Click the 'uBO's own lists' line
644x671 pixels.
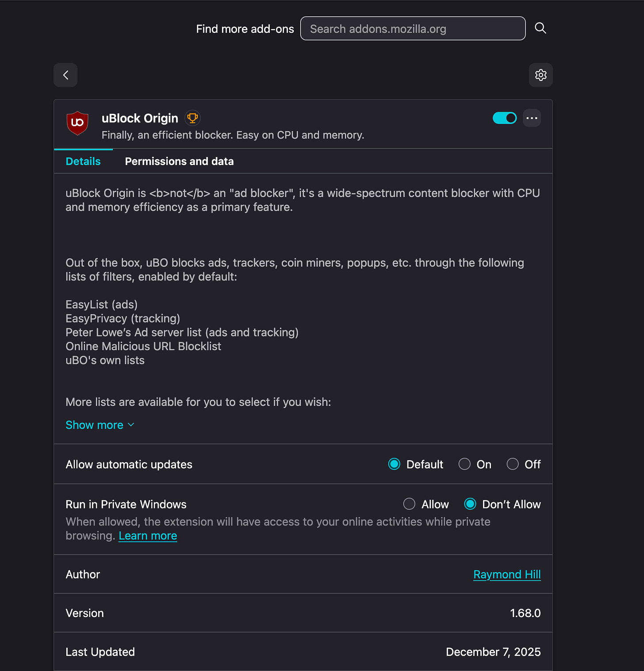[x=105, y=360]
